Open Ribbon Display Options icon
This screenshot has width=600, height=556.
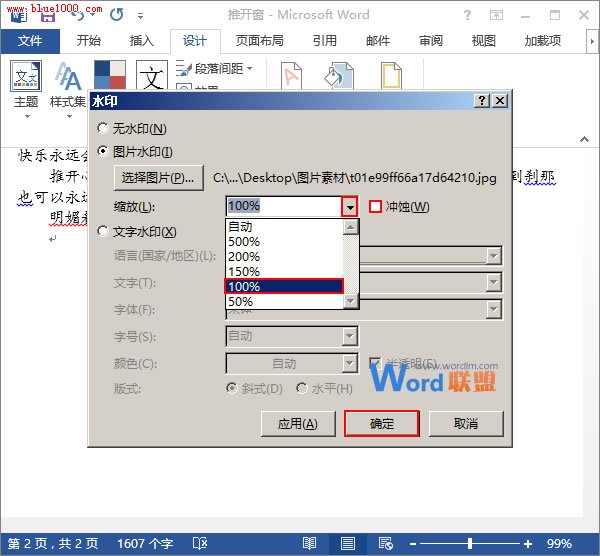coord(496,15)
